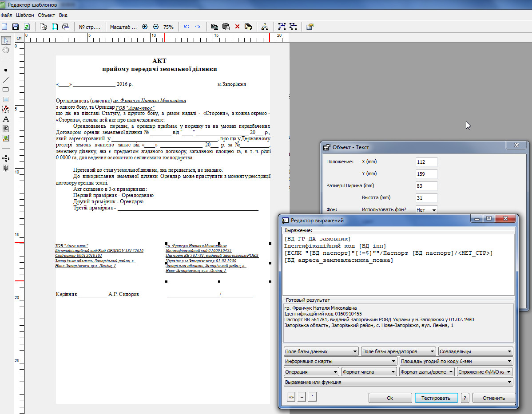Open the Формат даты/време dropdown
The height and width of the screenshot is (414, 532).
[427, 371]
